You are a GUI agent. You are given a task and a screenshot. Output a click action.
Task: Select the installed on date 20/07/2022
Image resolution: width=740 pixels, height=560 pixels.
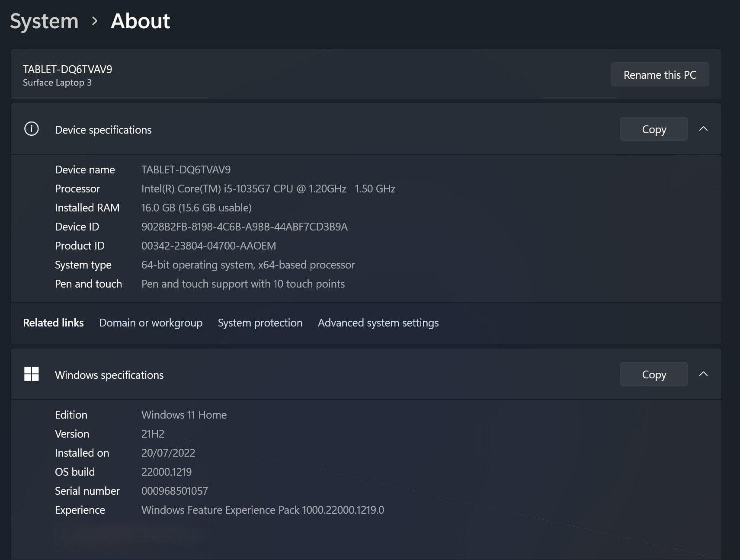click(x=168, y=453)
